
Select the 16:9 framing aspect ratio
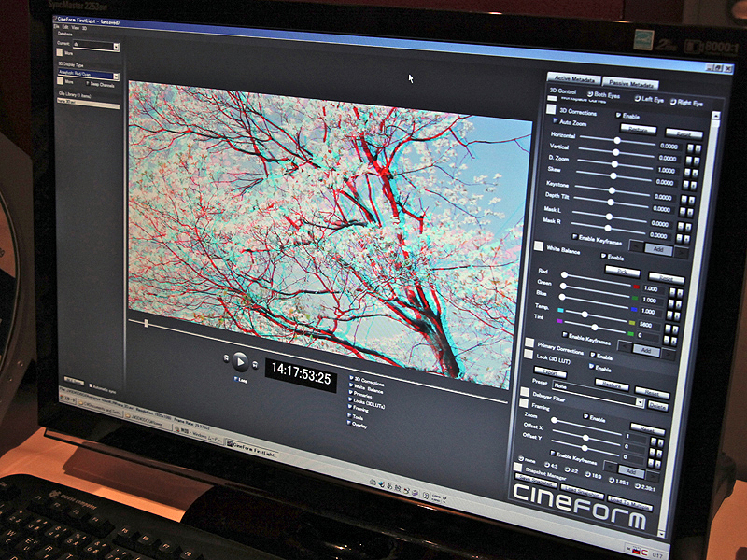click(587, 475)
